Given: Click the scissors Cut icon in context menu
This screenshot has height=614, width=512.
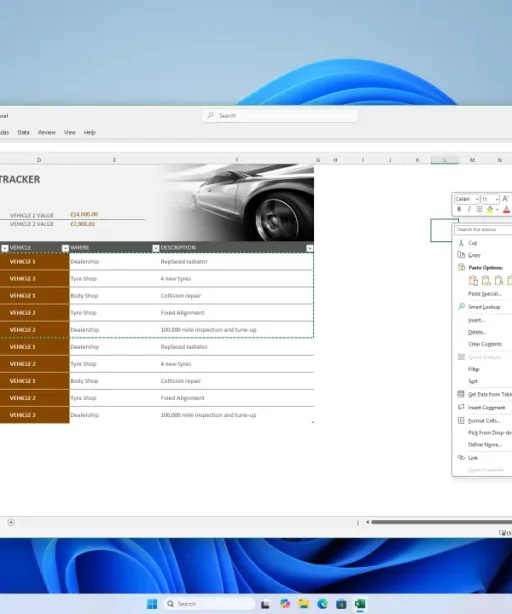Looking at the screenshot, I should click(x=461, y=243).
